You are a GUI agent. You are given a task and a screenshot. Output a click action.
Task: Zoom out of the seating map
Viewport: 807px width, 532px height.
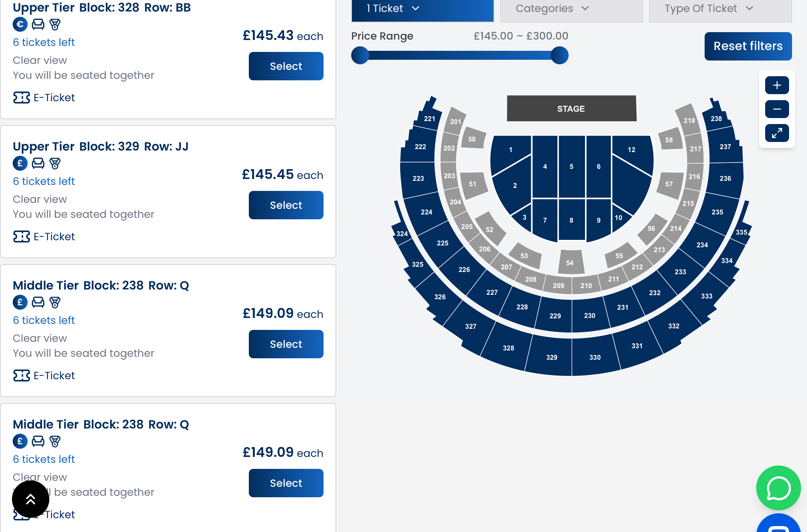[x=777, y=109]
